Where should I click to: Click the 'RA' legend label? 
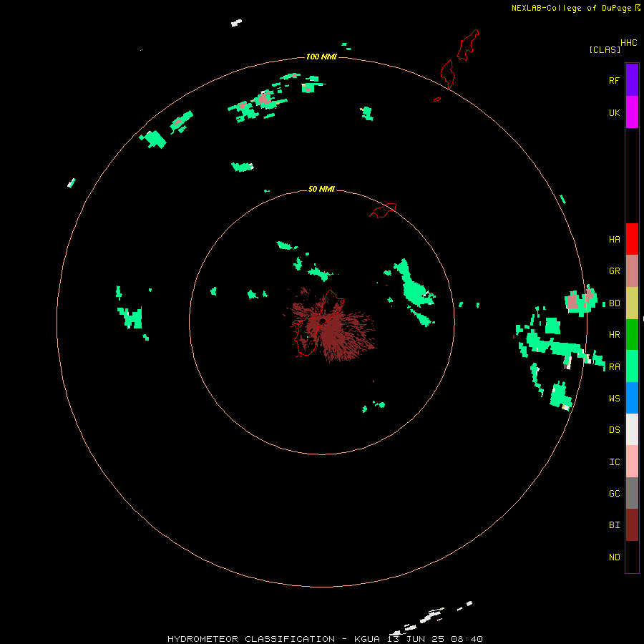pyautogui.click(x=614, y=367)
